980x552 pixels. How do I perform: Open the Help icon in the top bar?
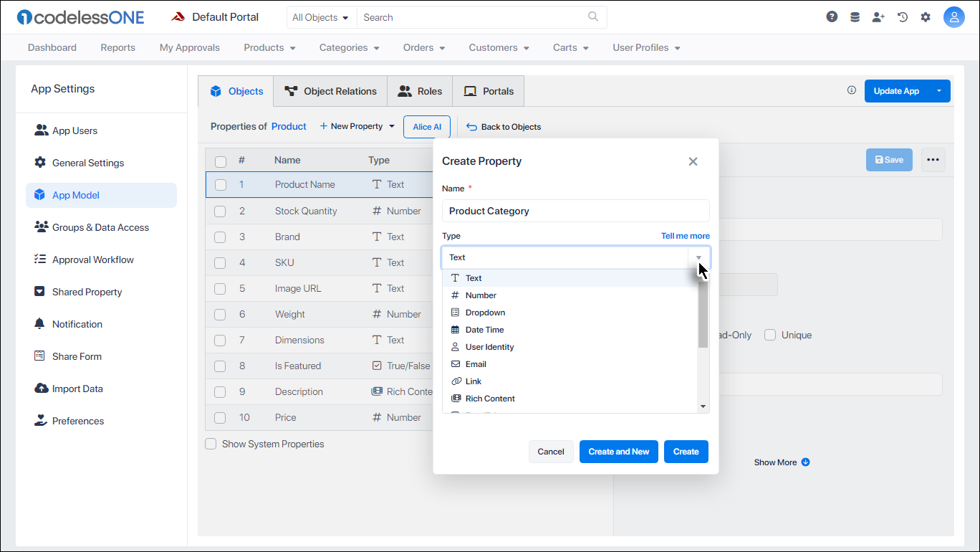[831, 16]
